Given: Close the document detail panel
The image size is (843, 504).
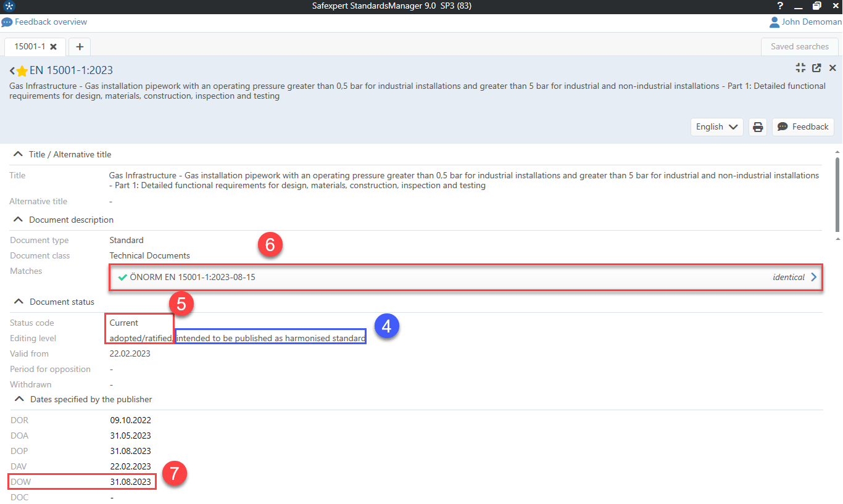Looking at the screenshot, I should [x=833, y=68].
